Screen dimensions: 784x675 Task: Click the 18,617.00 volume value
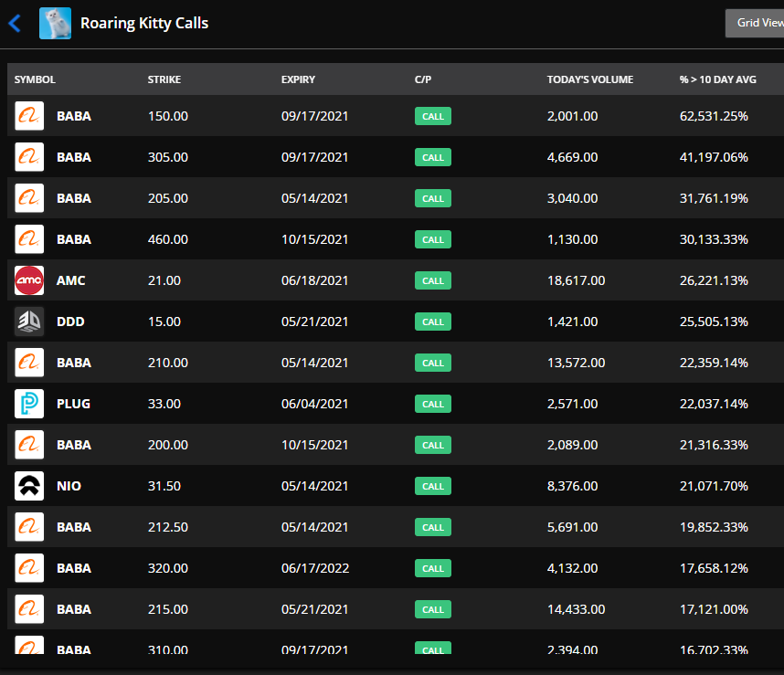tap(576, 280)
